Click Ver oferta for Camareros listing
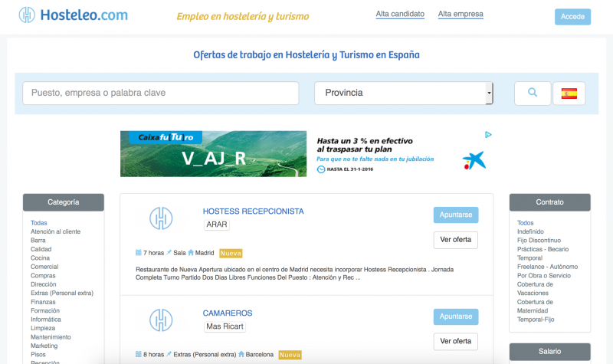The image size is (613, 364). 455,341
